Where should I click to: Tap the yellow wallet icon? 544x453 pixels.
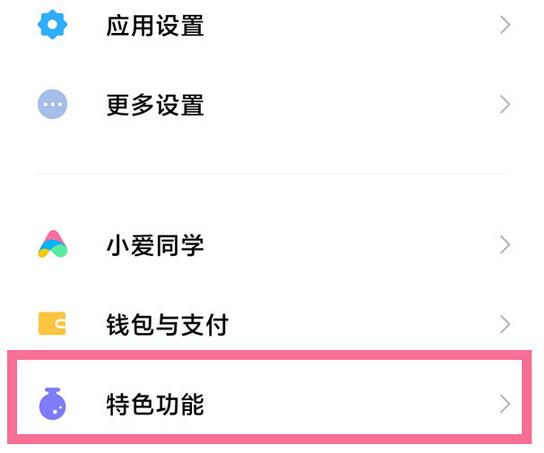(52, 324)
